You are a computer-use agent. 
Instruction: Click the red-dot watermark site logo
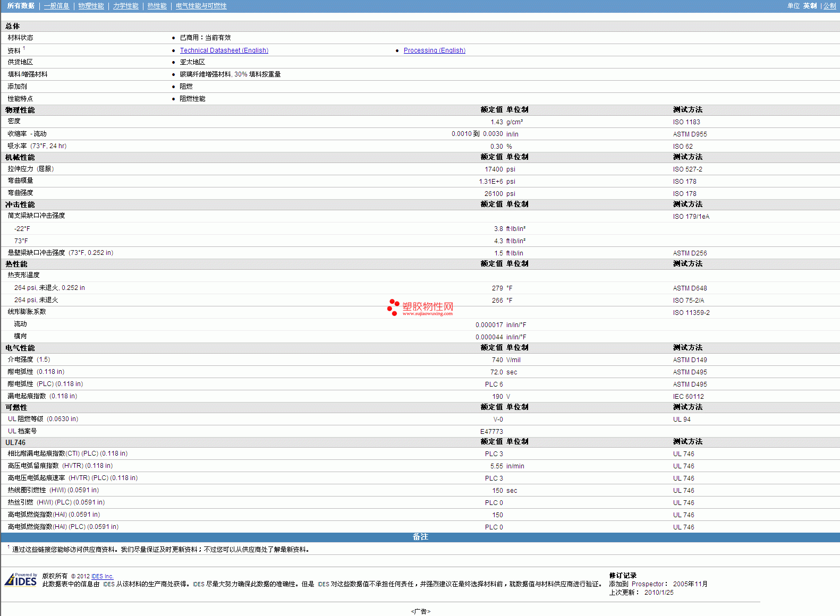[x=420, y=307]
